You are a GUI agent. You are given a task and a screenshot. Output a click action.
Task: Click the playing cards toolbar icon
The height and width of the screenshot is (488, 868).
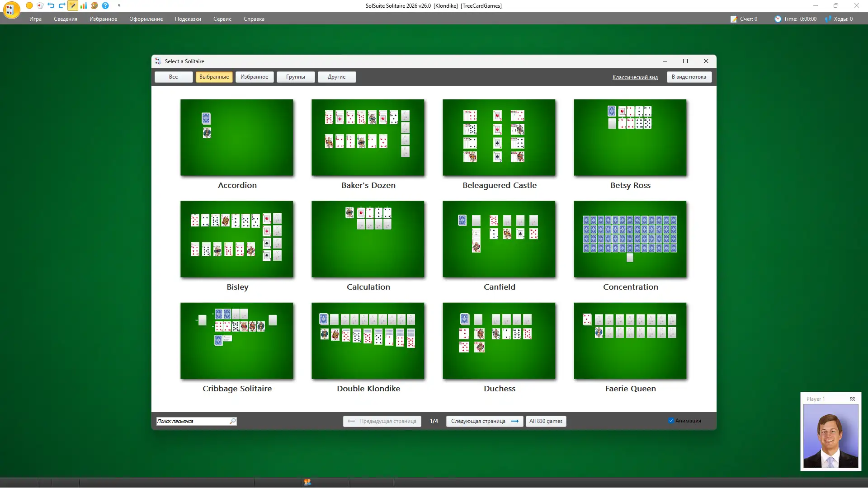click(x=40, y=6)
